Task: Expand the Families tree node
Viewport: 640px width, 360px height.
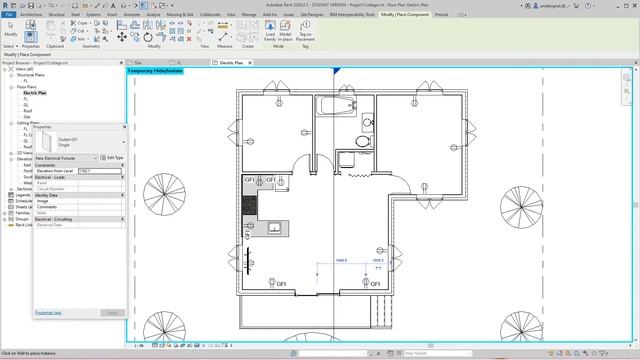Action: (x=5, y=213)
